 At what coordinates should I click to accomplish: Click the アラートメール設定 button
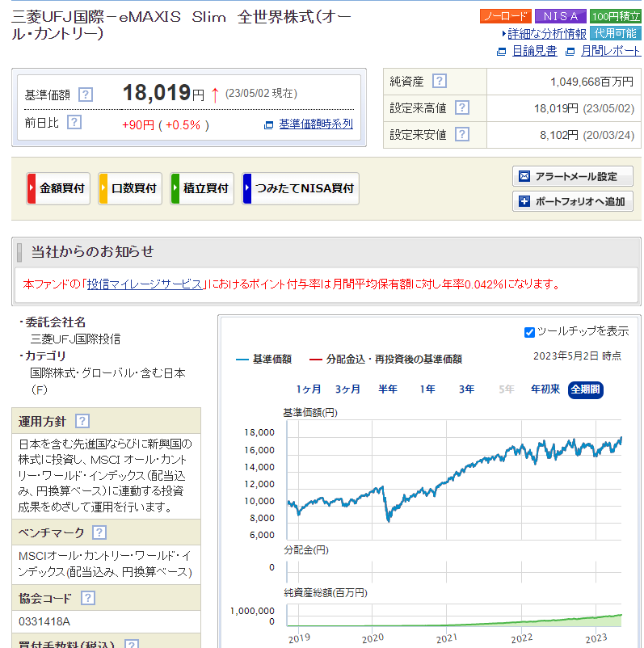click(573, 176)
